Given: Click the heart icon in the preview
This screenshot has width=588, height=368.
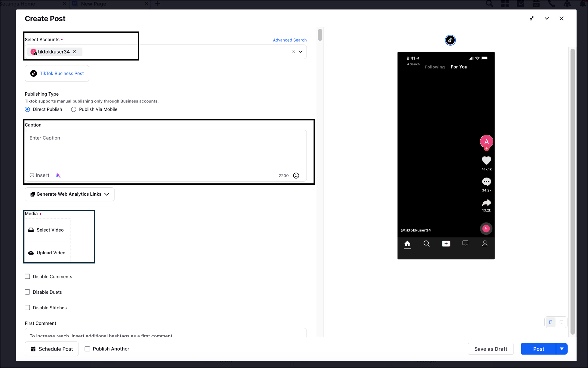Looking at the screenshot, I should (486, 160).
